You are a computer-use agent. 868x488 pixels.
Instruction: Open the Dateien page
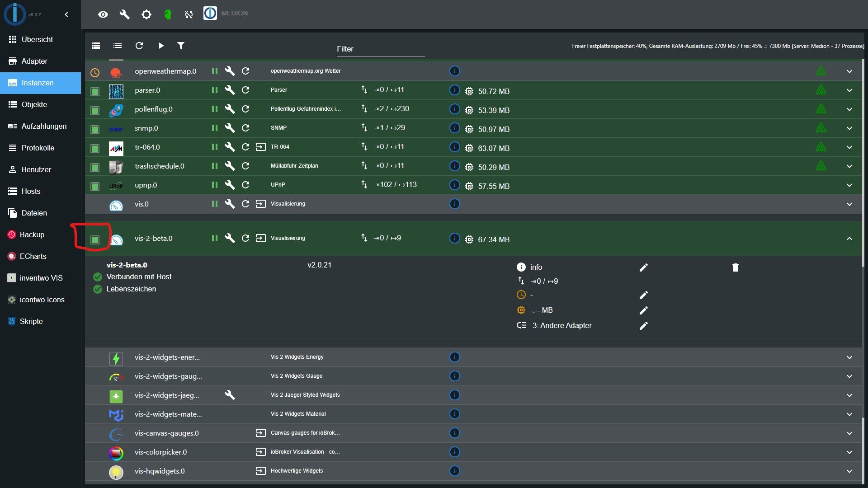tap(40, 213)
